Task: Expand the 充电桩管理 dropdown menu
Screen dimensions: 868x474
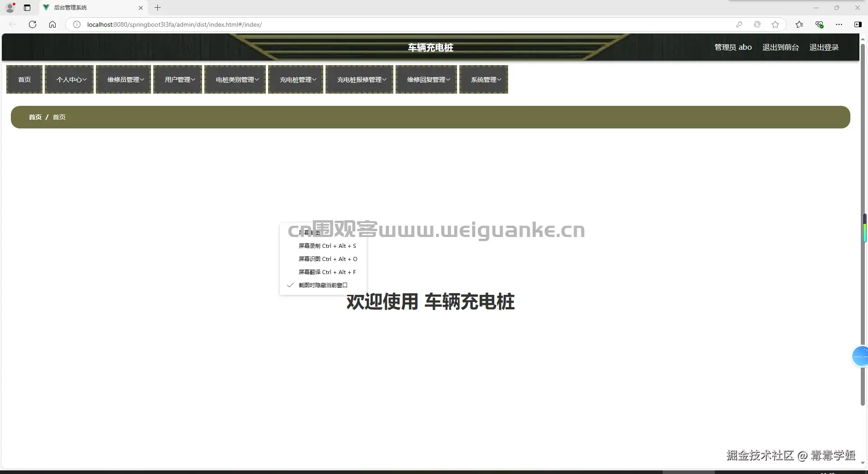Action: tap(296, 80)
